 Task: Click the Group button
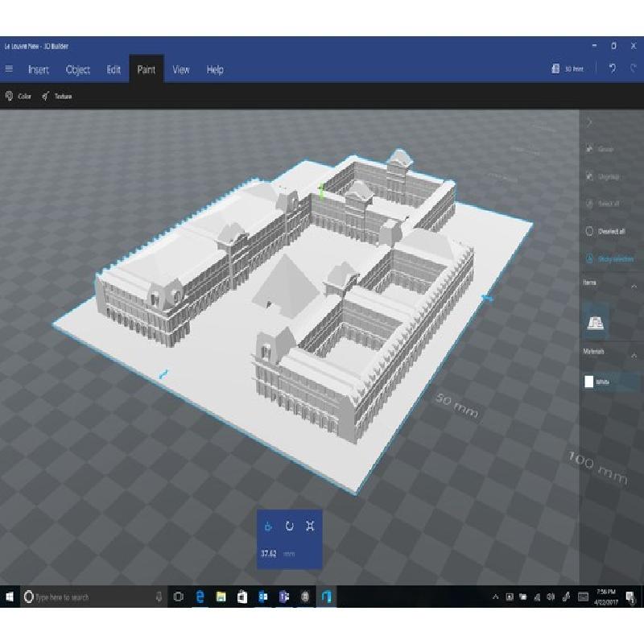click(600, 149)
